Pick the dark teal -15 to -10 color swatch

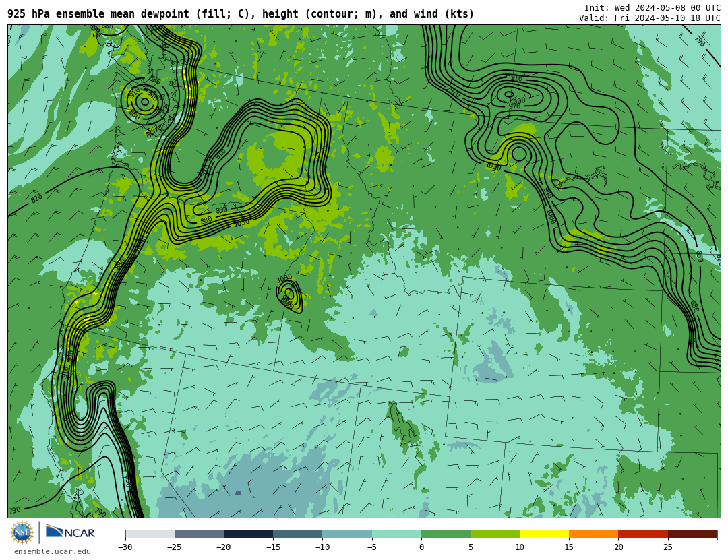coord(298,534)
